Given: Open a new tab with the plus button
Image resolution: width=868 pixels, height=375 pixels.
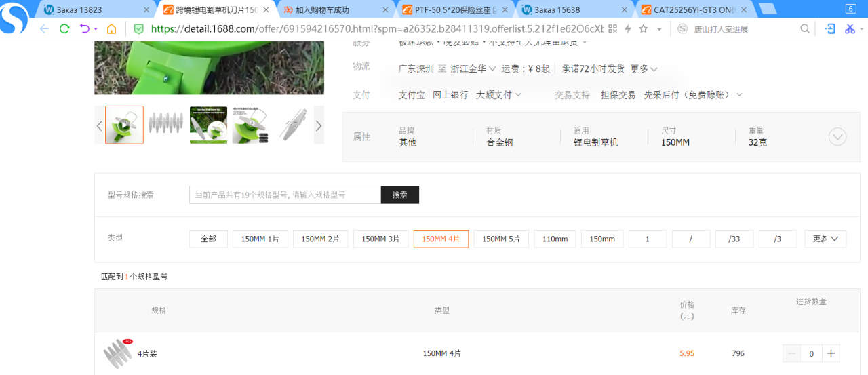Looking at the screenshot, I should click(x=768, y=9).
